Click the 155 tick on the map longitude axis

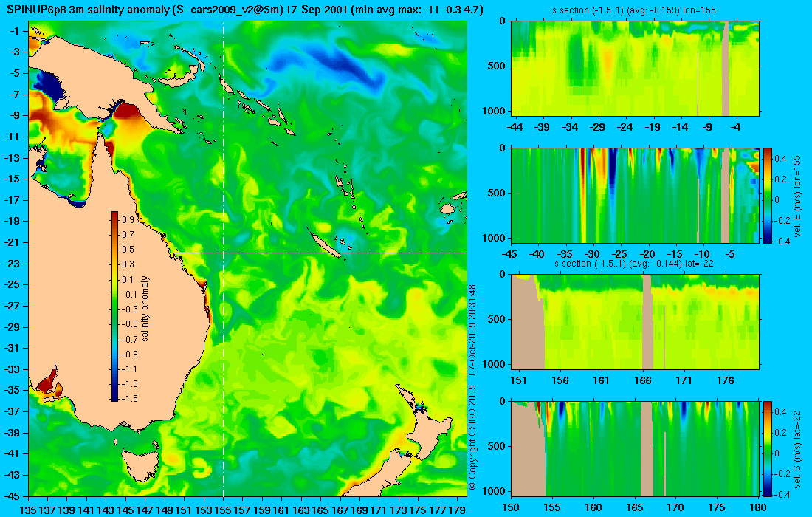point(223,510)
